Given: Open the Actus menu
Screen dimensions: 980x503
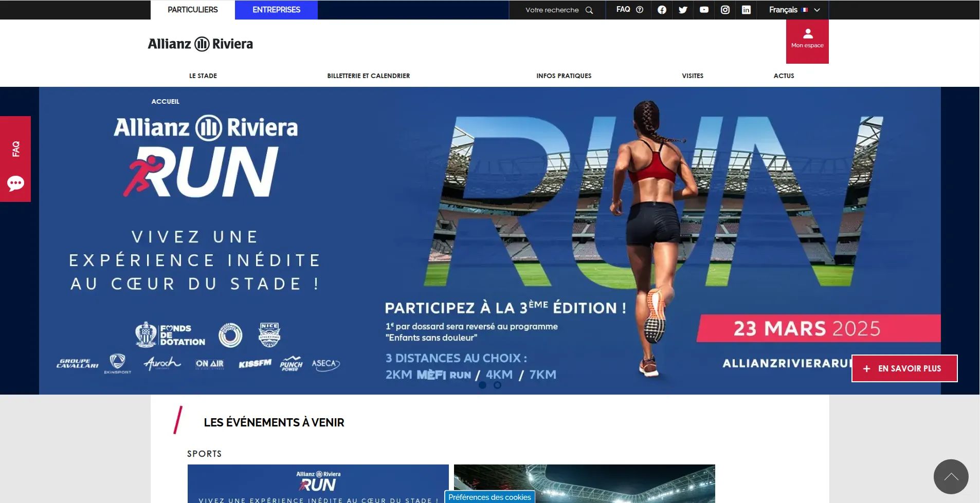Looking at the screenshot, I should [784, 76].
